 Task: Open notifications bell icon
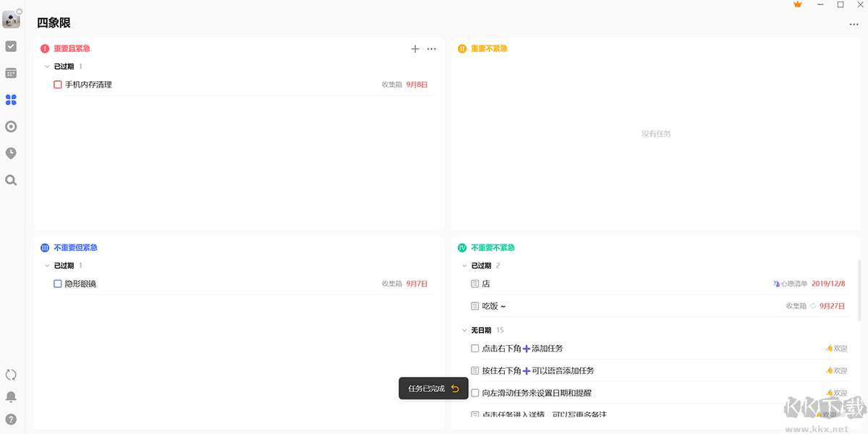click(11, 397)
